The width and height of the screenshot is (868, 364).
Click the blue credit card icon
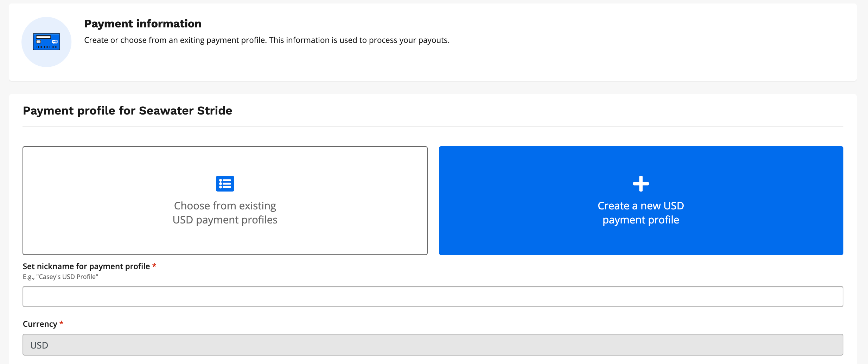46,42
